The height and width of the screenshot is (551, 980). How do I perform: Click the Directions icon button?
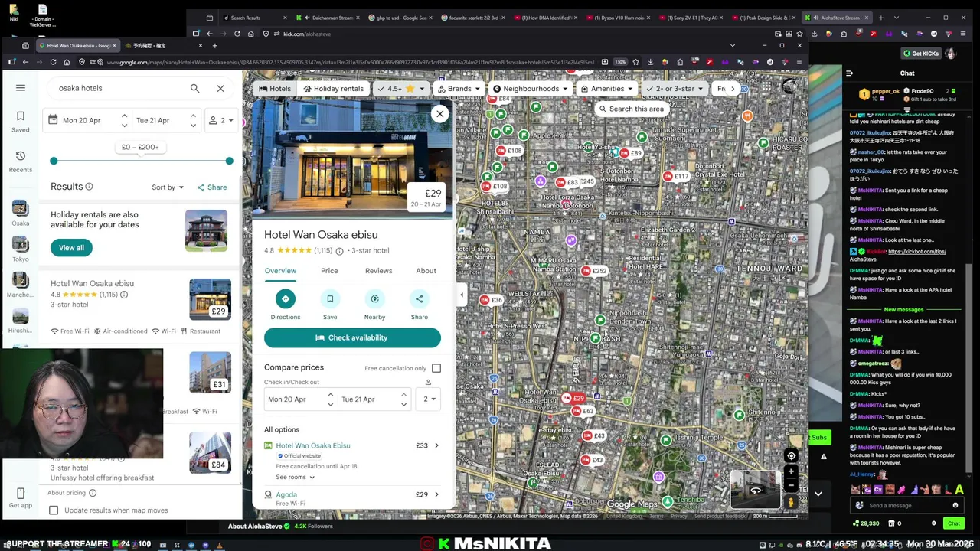click(285, 299)
